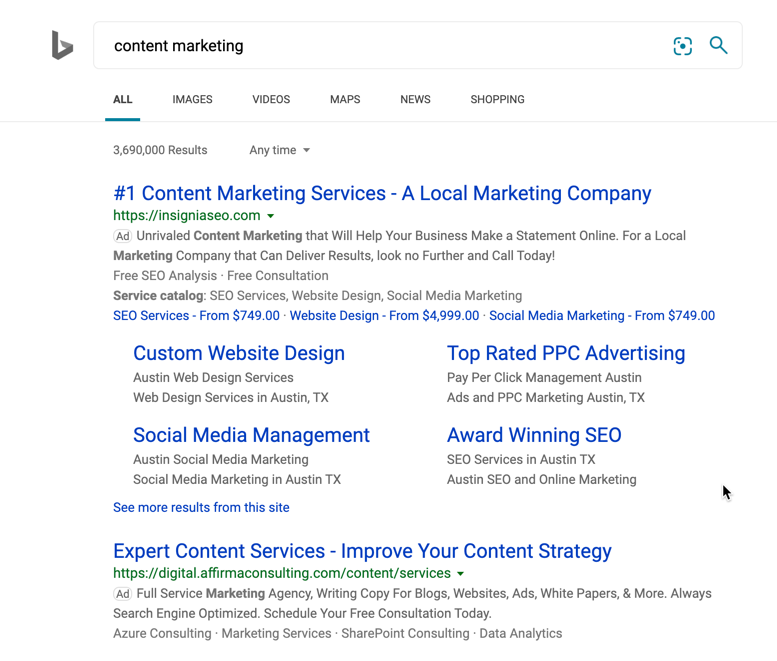Click 'See more results from this site'

point(201,507)
